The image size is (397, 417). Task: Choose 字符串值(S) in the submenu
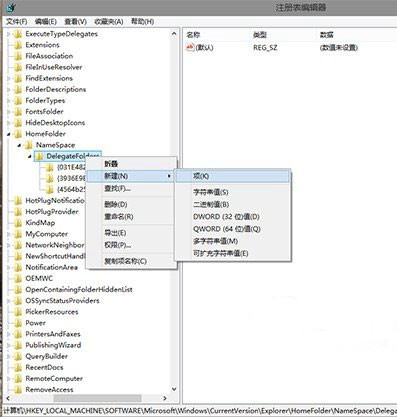[x=233, y=192]
